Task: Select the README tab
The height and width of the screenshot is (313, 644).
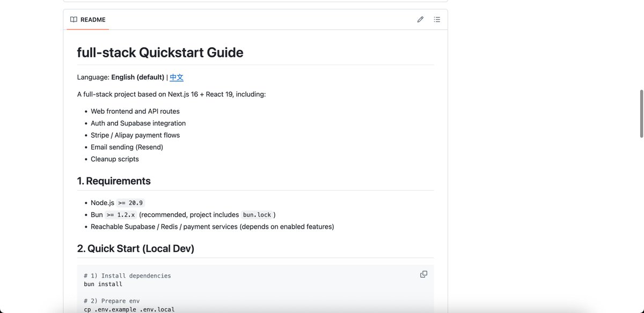Action: coord(88,19)
